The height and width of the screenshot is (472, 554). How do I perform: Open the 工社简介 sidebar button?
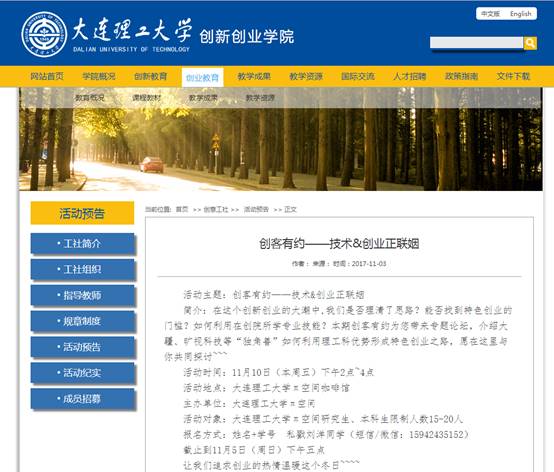pos(82,243)
